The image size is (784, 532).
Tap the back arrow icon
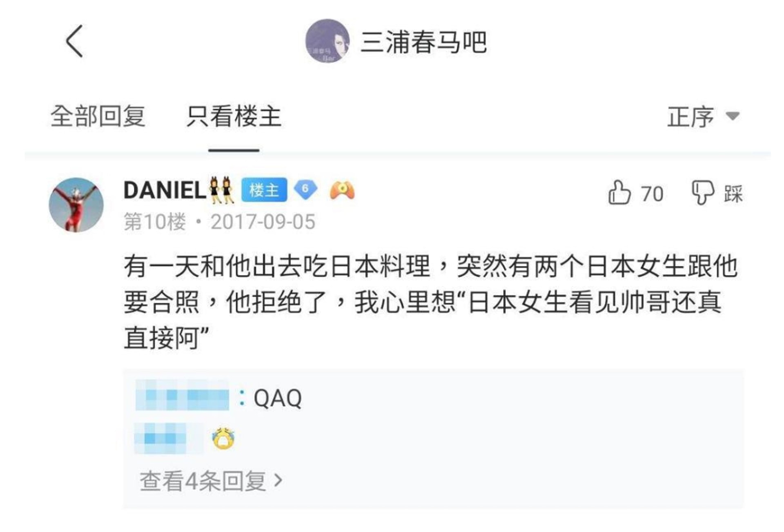click(75, 41)
